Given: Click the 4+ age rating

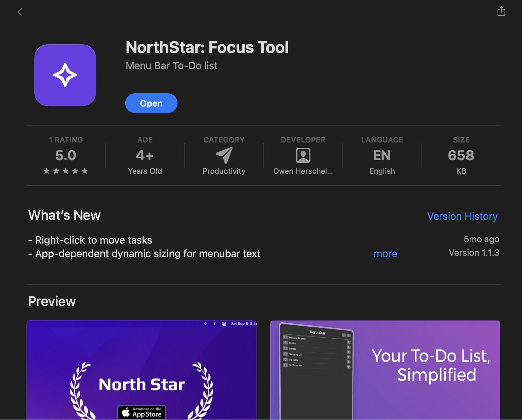Looking at the screenshot, I should pyautogui.click(x=145, y=155).
